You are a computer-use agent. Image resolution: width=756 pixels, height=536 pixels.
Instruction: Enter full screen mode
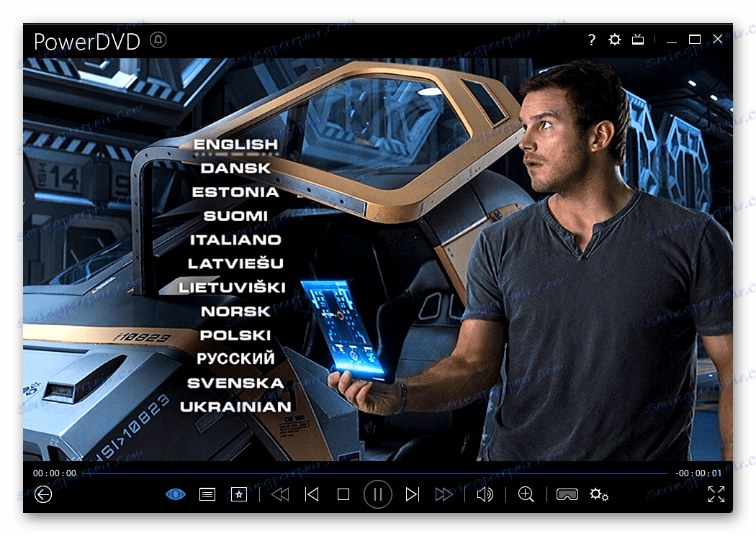pos(716,494)
